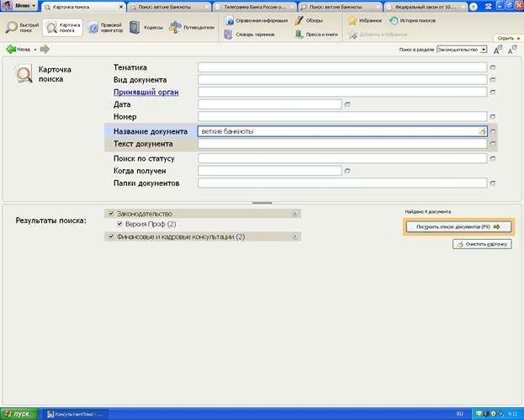This screenshot has width=524, height=420.
Task: Hide the toolbar with Скрыть
Action: (508, 38)
